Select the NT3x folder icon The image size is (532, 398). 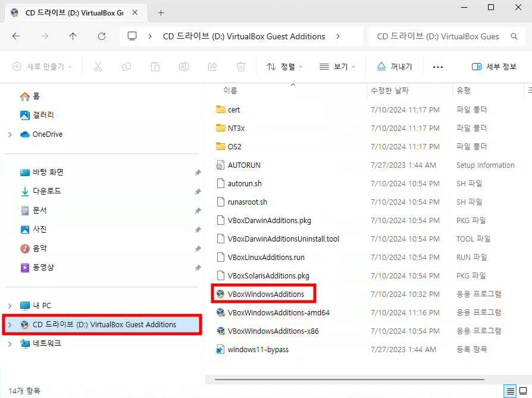pos(221,128)
